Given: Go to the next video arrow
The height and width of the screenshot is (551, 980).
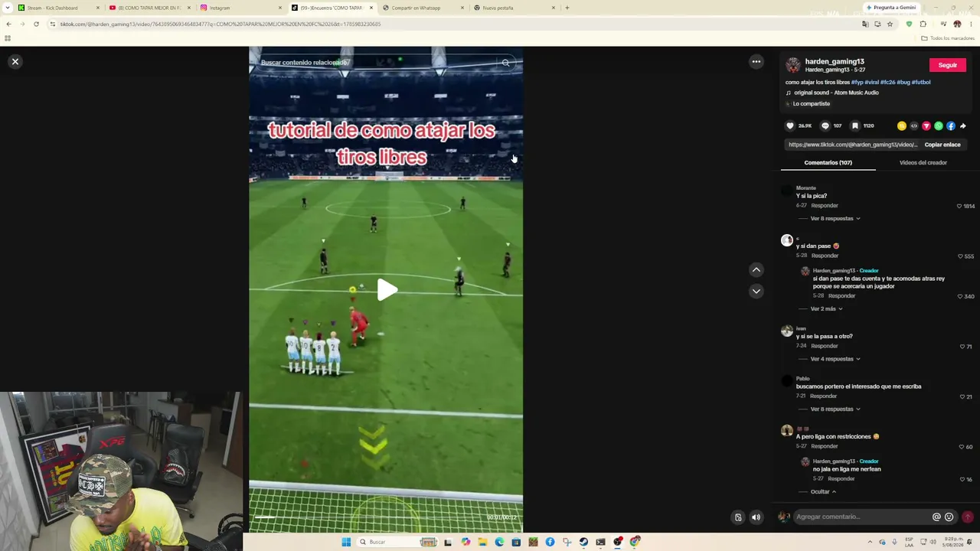Looking at the screenshot, I should 756,291.
